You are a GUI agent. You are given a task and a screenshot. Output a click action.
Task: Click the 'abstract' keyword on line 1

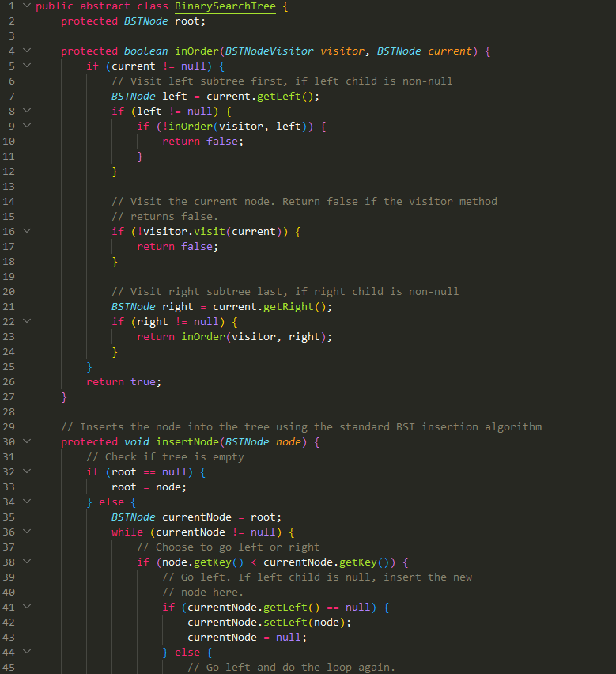(x=105, y=6)
